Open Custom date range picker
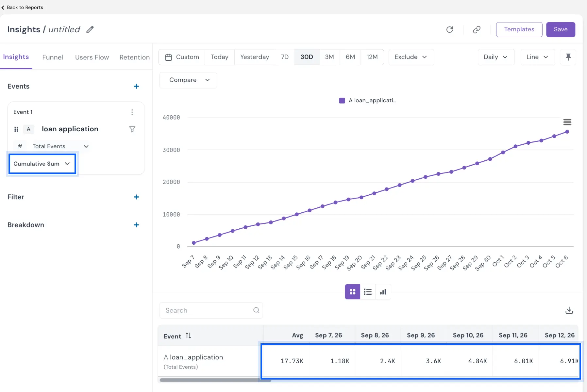Screen dimensions: 587x392 (x=182, y=57)
